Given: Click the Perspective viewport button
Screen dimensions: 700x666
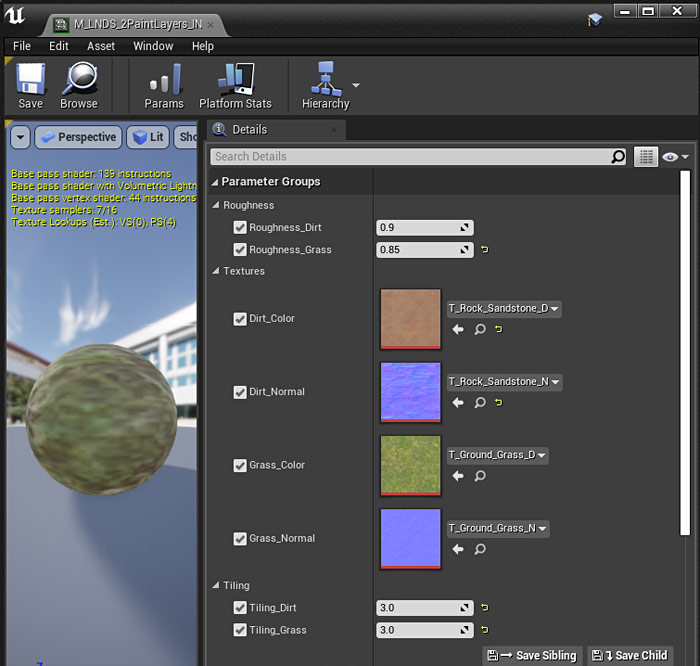Looking at the screenshot, I should click(78, 137).
